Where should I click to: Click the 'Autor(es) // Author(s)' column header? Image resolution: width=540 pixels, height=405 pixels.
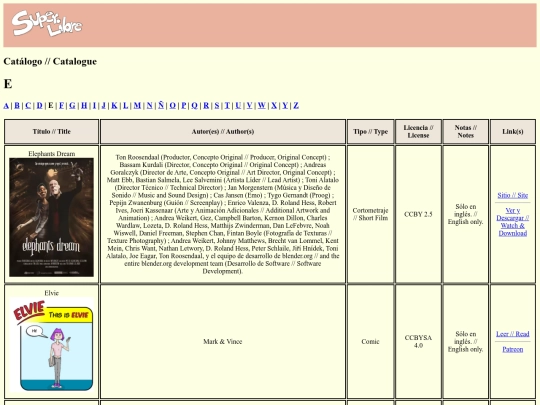(x=223, y=132)
